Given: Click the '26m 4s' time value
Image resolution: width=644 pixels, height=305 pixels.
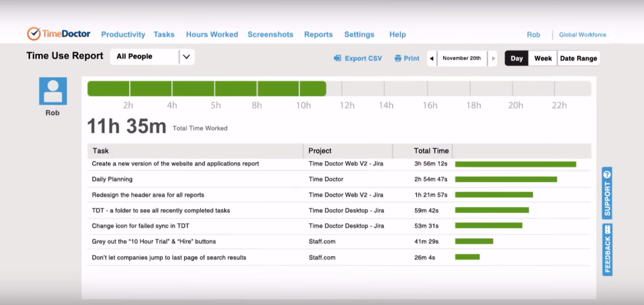Looking at the screenshot, I should pyautogui.click(x=425, y=258).
